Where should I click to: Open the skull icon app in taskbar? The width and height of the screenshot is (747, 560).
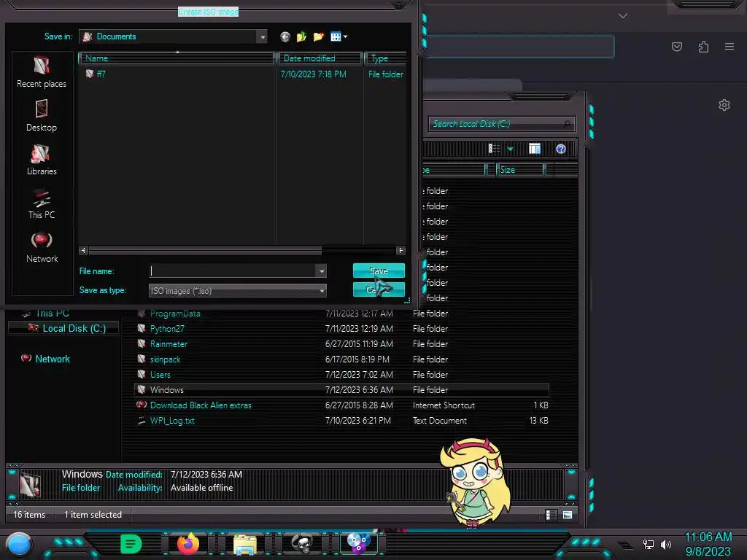[x=301, y=544]
